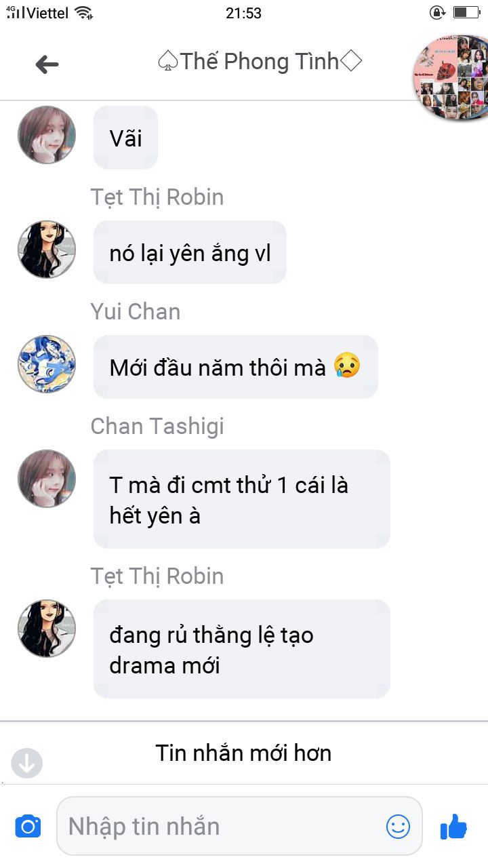Tap the down arrow to jump to newest

point(27,763)
